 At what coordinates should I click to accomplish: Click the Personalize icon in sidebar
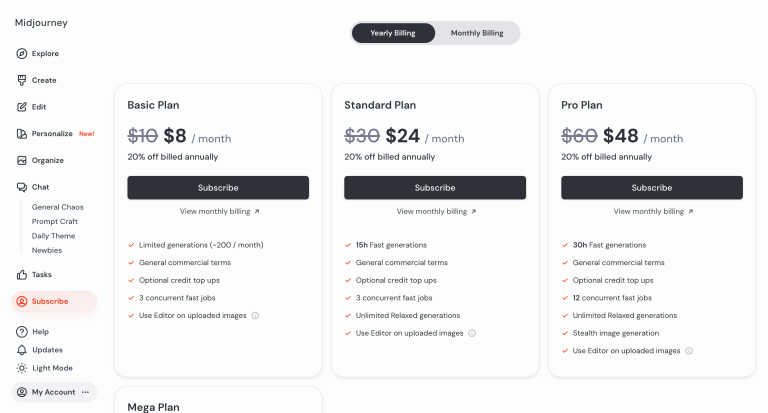[x=22, y=134]
